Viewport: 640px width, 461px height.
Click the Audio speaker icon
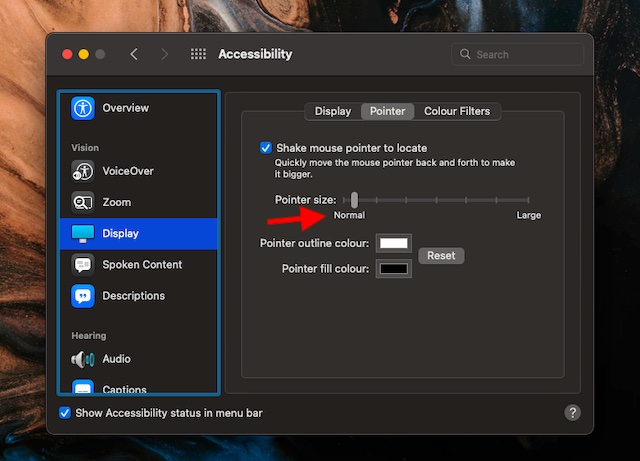point(83,359)
